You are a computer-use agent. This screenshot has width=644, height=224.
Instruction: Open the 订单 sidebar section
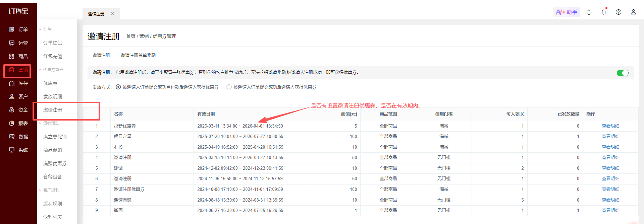[18, 29]
